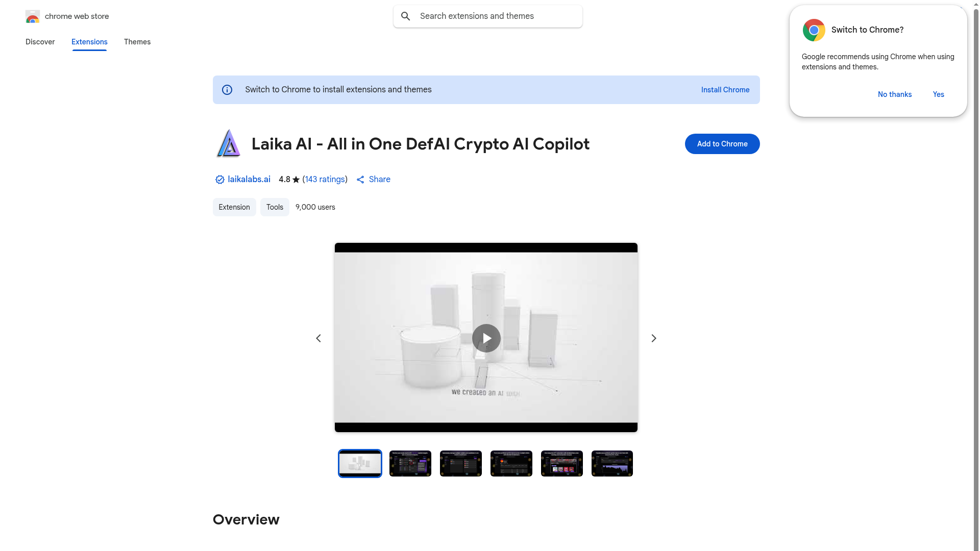Click the Add to Chrome button
The height and width of the screenshot is (551, 980).
click(x=722, y=144)
